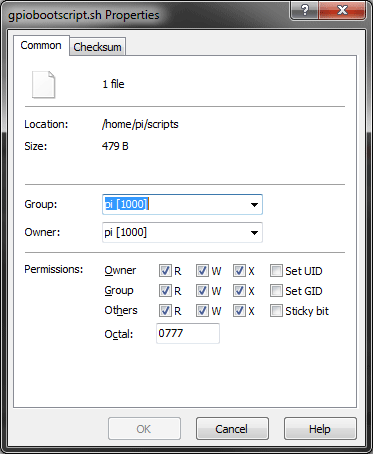This screenshot has width=373, height=454.
Task: Uncheck Group write permission
Action: (x=202, y=291)
